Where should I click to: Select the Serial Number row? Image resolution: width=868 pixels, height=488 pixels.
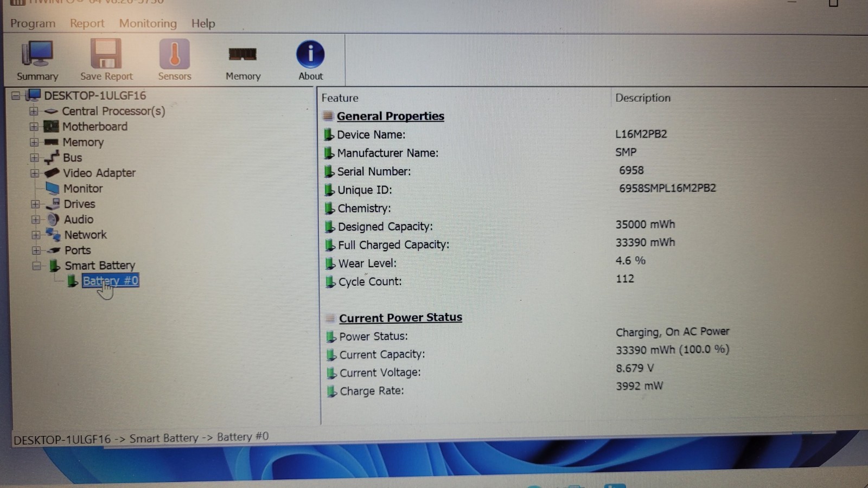[x=591, y=171]
